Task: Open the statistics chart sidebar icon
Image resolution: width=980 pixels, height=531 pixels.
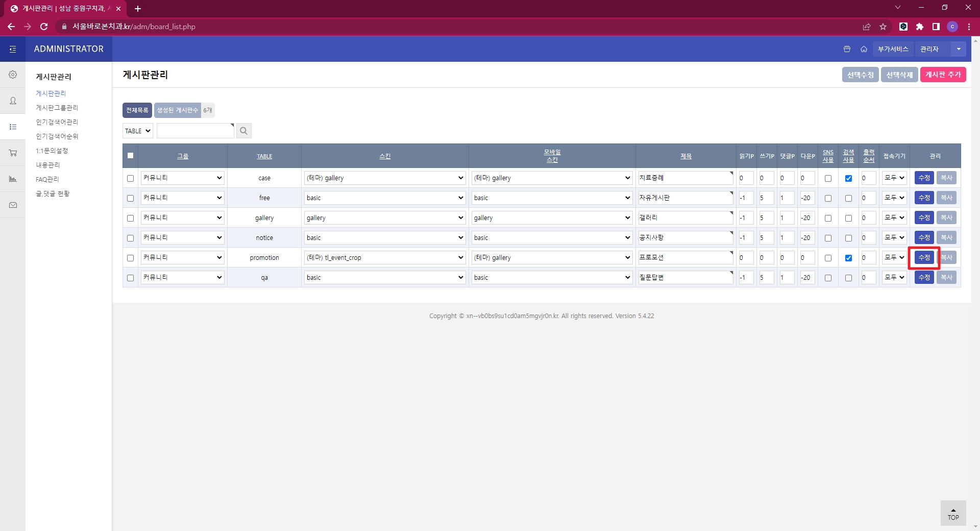Action: tap(13, 179)
